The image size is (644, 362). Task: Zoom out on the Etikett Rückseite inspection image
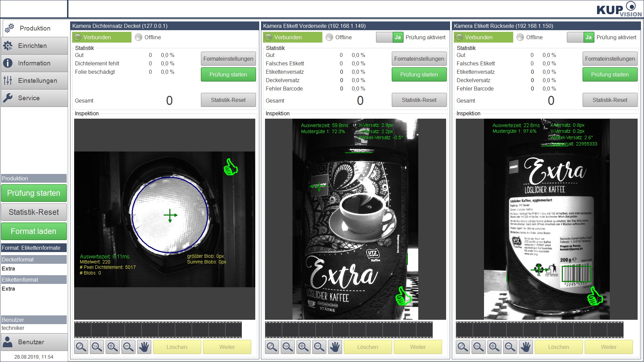coord(510,347)
